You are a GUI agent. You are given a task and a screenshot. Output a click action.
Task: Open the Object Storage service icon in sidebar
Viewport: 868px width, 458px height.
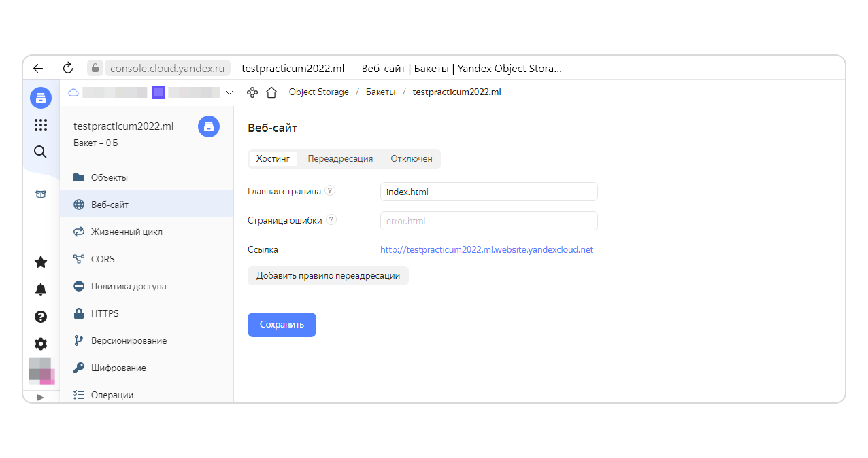(x=41, y=98)
